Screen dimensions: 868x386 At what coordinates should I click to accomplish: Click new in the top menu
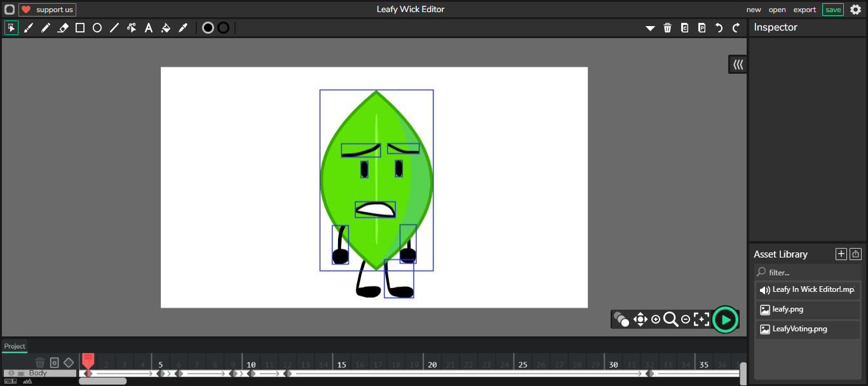point(754,10)
